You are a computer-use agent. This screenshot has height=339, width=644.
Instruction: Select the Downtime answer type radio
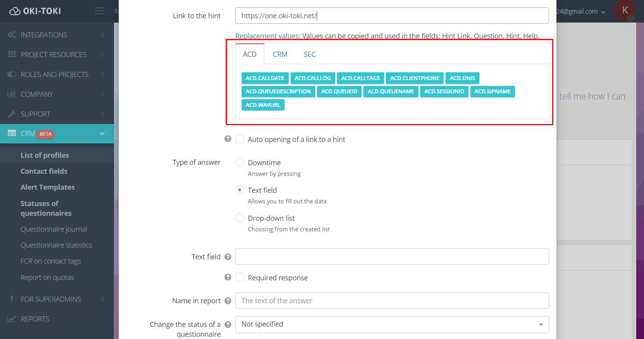click(x=240, y=163)
